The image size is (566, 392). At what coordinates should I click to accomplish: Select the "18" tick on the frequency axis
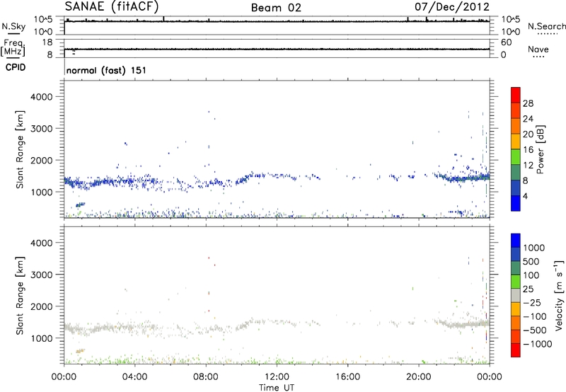[47, 42]
